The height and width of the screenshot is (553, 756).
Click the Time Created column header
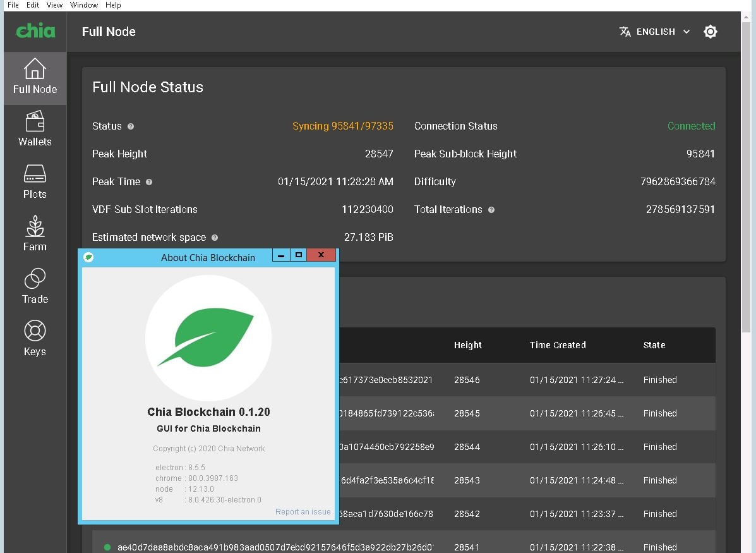558,345
